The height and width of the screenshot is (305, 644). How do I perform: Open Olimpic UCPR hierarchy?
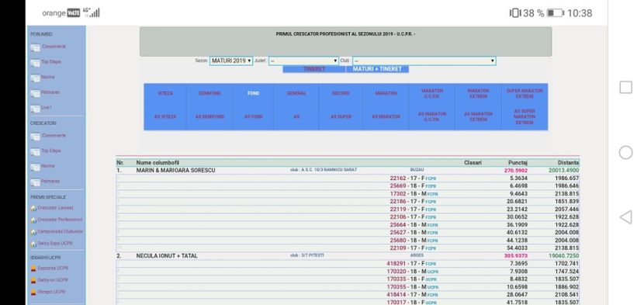(51, 293)
